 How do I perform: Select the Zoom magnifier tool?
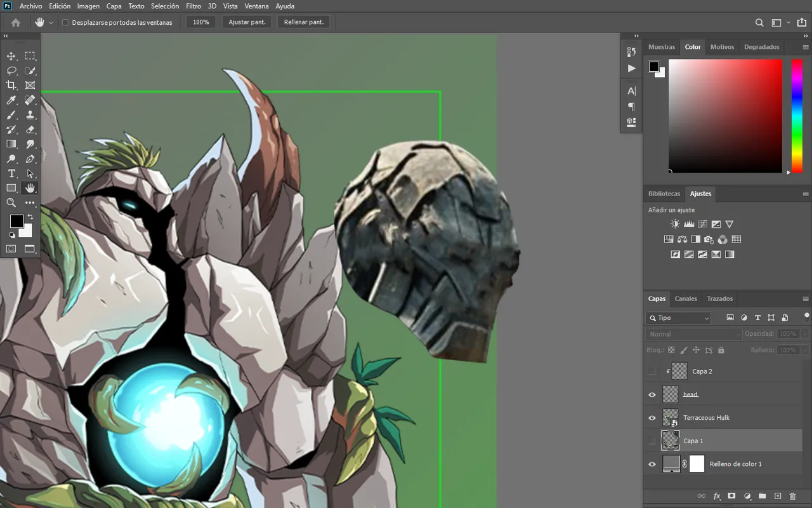[x=11, y=203]
